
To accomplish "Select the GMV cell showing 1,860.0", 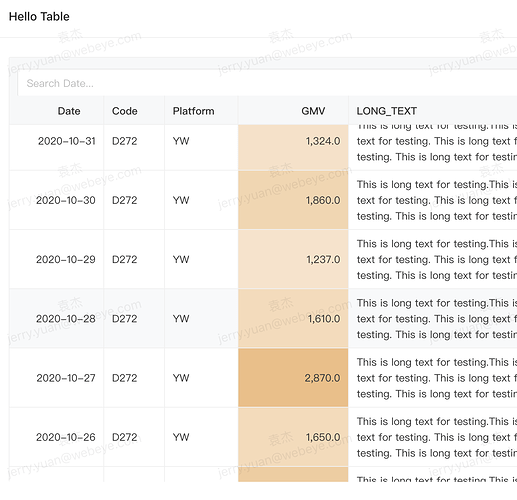I will (x=293, y=200).
